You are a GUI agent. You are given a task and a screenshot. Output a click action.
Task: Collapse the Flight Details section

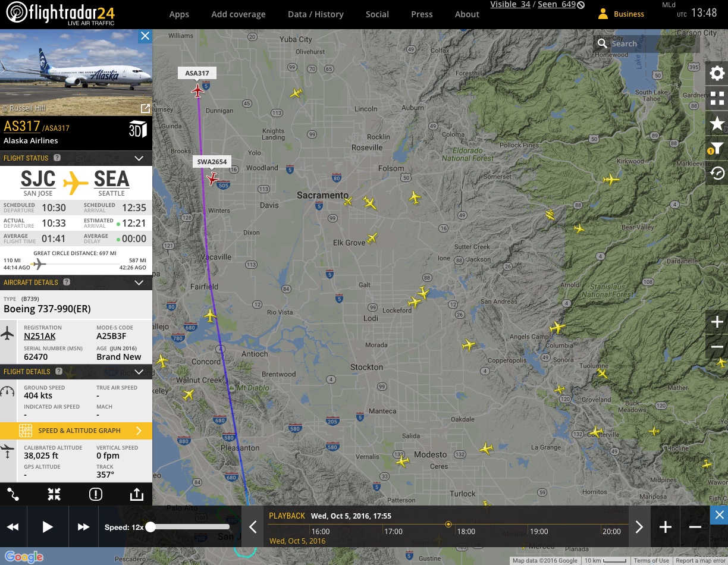[139, 372]
